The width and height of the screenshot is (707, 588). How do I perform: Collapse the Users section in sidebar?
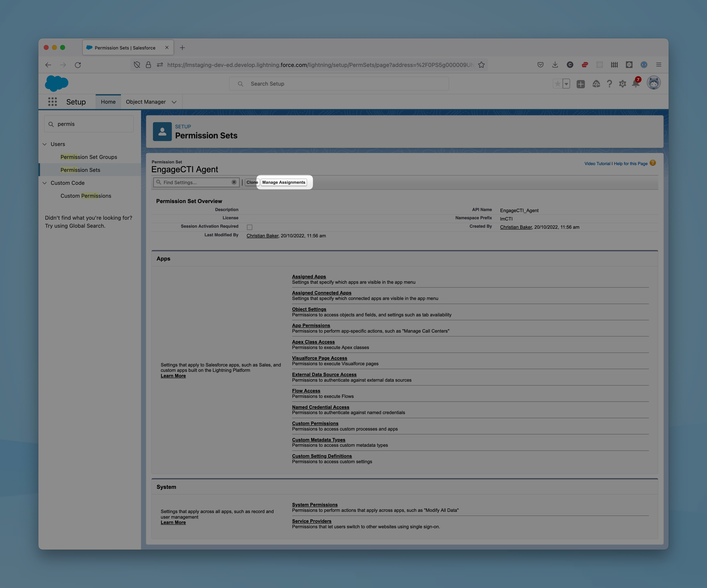coord(45,144)
